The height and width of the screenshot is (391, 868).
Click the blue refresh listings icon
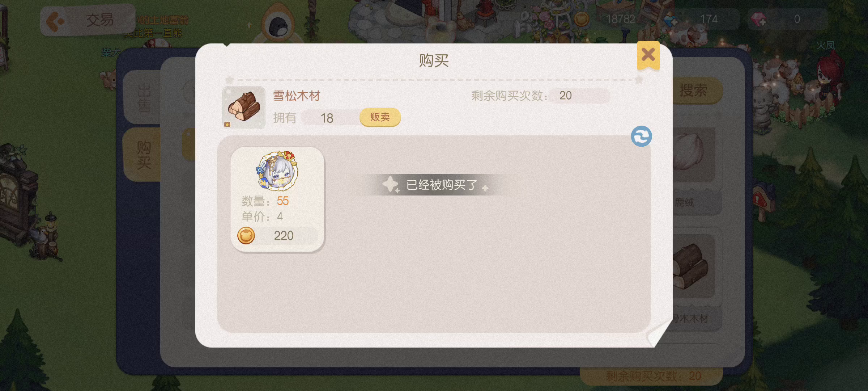[x=641, y=136]
